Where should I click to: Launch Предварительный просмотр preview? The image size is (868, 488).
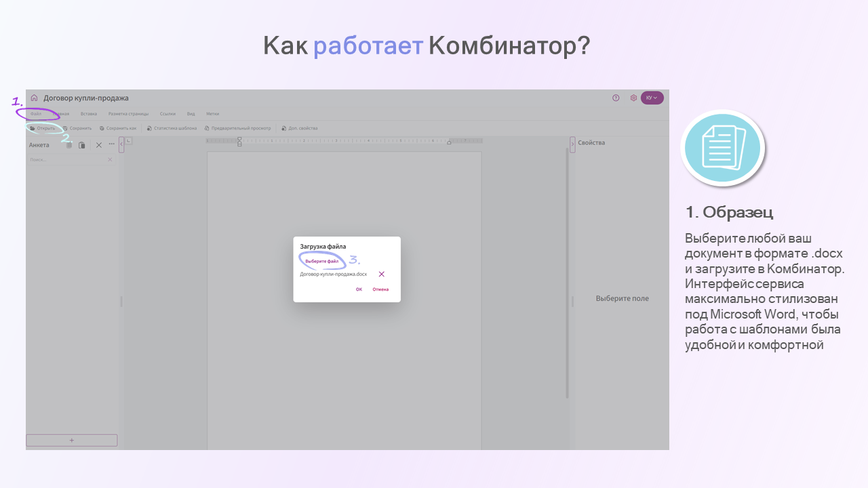coord(206,127)
